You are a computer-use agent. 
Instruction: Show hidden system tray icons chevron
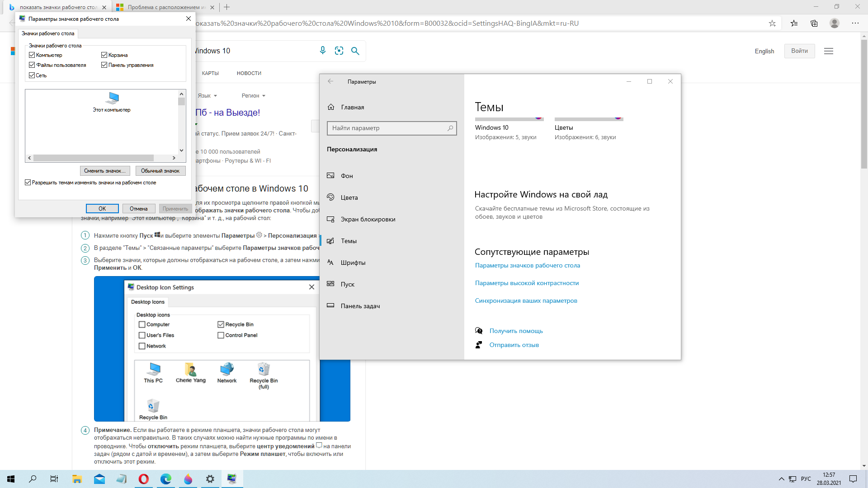click(781, 479)
